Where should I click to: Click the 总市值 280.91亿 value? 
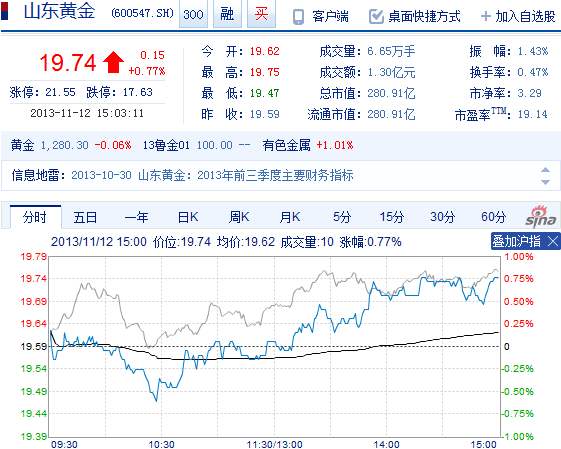391,93
